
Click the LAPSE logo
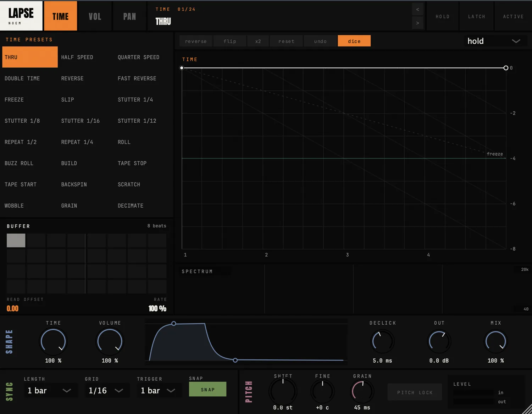21,16
